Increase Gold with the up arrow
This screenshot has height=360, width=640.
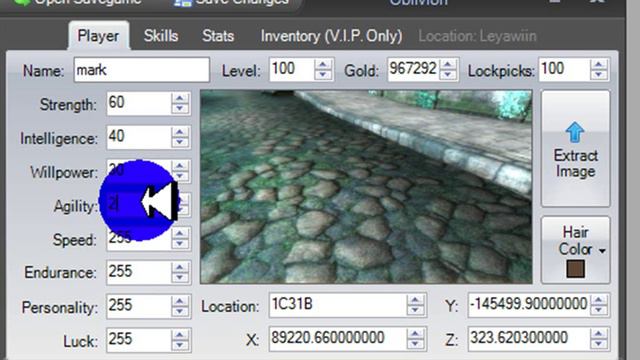[448, 64]
